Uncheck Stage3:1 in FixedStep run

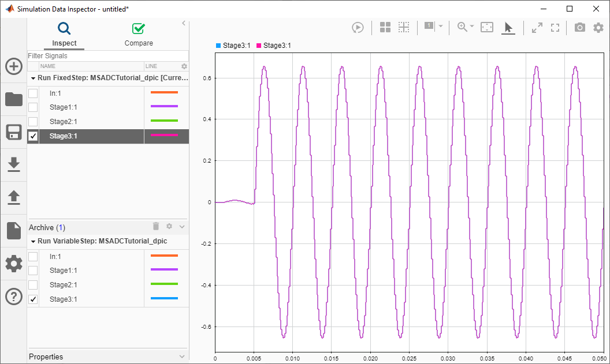click(34, 136)
